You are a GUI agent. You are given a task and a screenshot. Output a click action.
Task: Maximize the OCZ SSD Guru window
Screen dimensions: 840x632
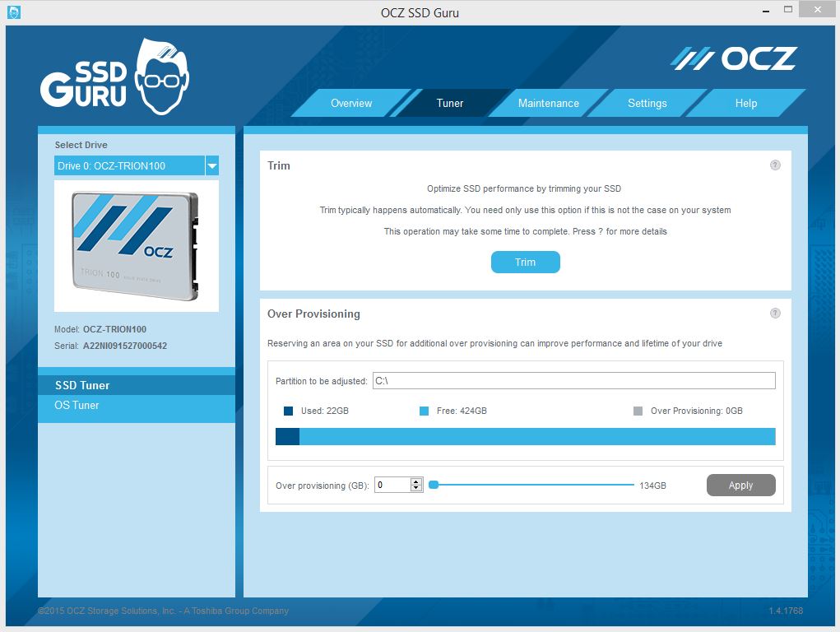click(x=787, y=9)
